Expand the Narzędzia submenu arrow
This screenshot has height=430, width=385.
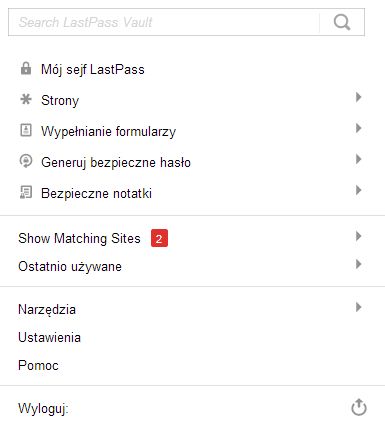coord(358,307)
